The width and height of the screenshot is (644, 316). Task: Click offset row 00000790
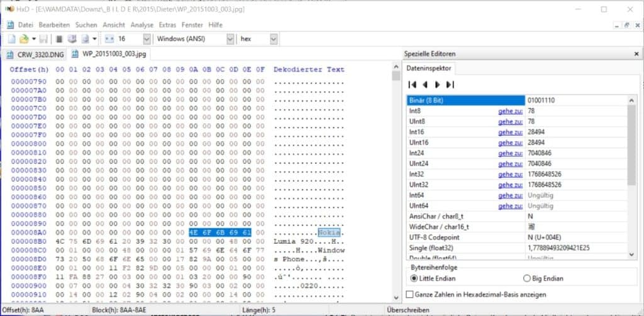29,81
